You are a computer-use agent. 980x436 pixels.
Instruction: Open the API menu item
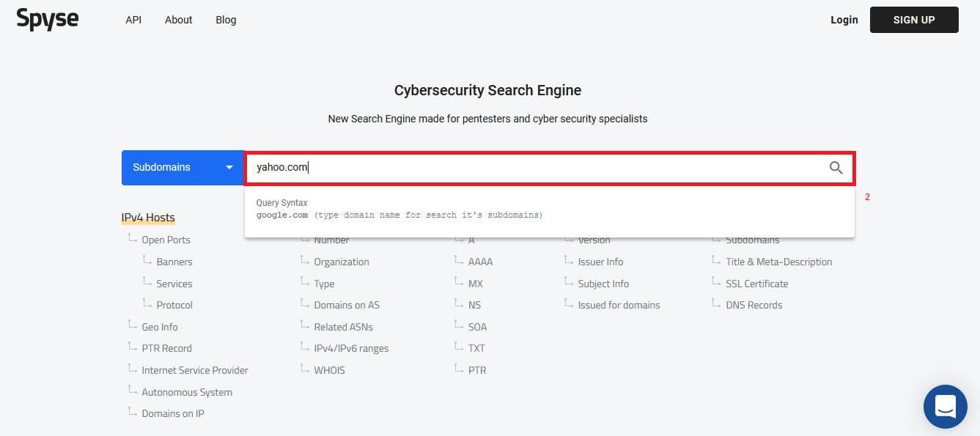click(133, 20)
